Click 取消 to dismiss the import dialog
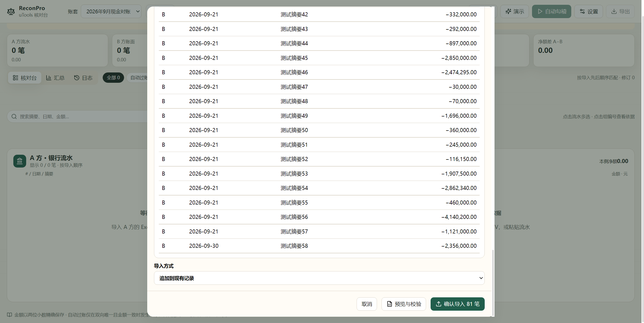Viewport: 644px width, 323px height. [x=367, y=304]
